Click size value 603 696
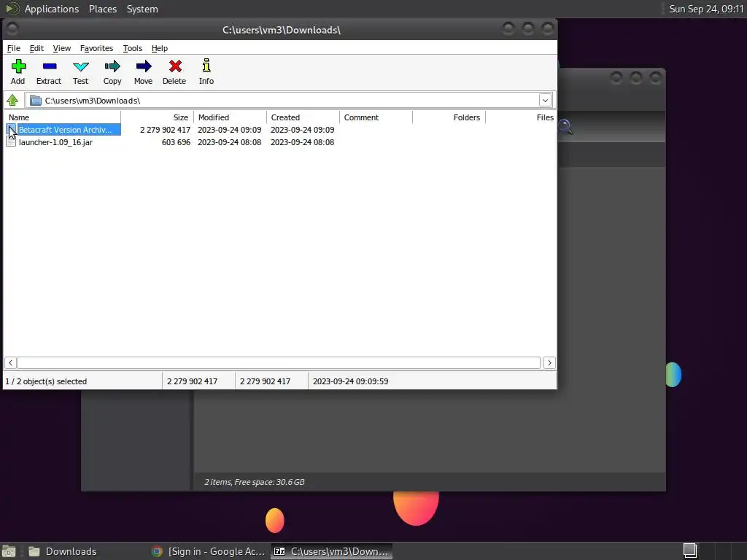The width and height of the screenshot is (747, 560). point(176,142)
